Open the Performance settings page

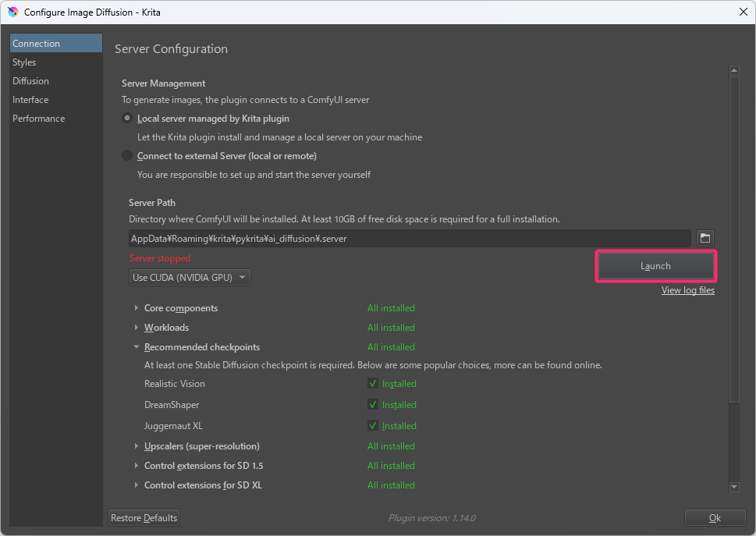point(56,119)
